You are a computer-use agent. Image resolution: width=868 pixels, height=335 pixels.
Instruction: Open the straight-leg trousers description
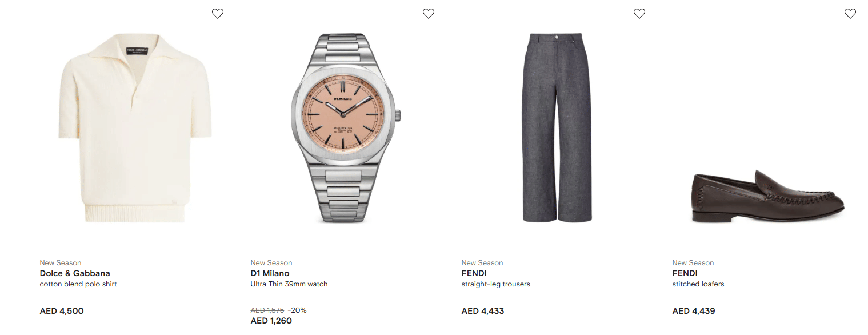tap(496, 284)
